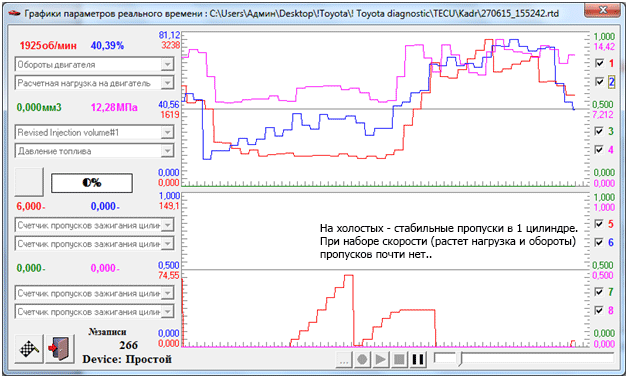The image size is (628, 378).
Task: Close the realtime graphs window
Action: pos(603,11)
